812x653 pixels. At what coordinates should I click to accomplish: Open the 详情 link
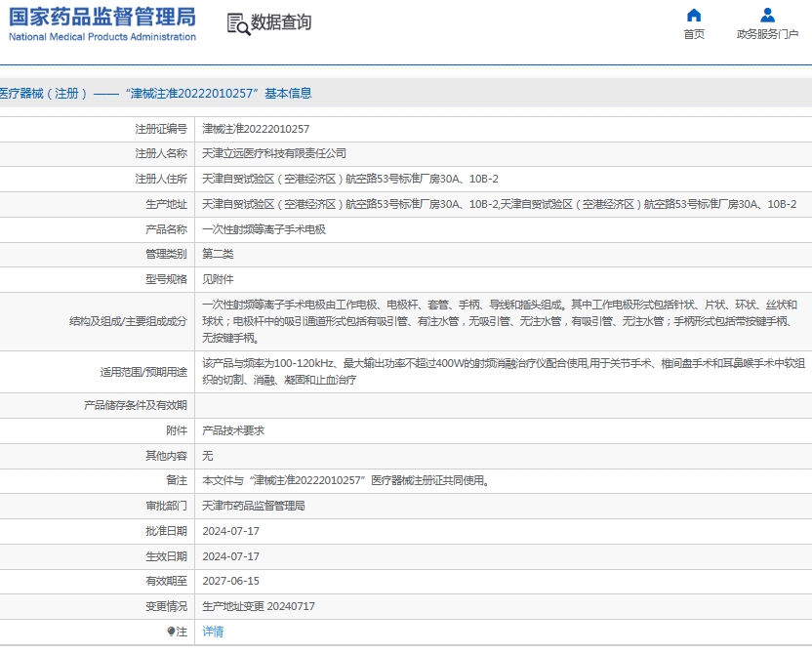(x=213, y=632)
